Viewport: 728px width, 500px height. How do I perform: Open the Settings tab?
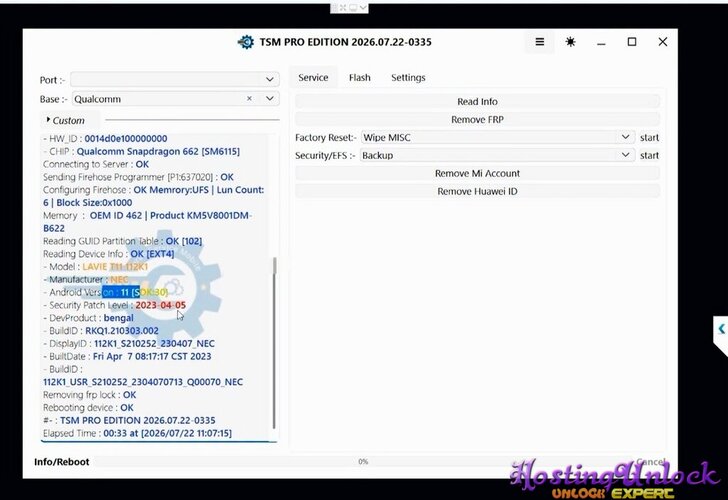coord(408,78)
